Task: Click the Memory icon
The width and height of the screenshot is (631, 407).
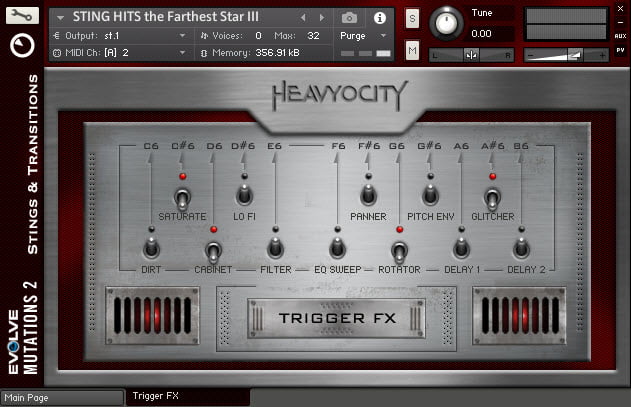Action: [204, 53]
